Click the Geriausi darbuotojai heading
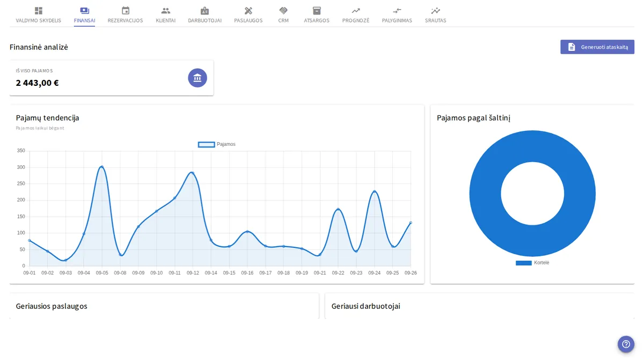 click(365, 306)
